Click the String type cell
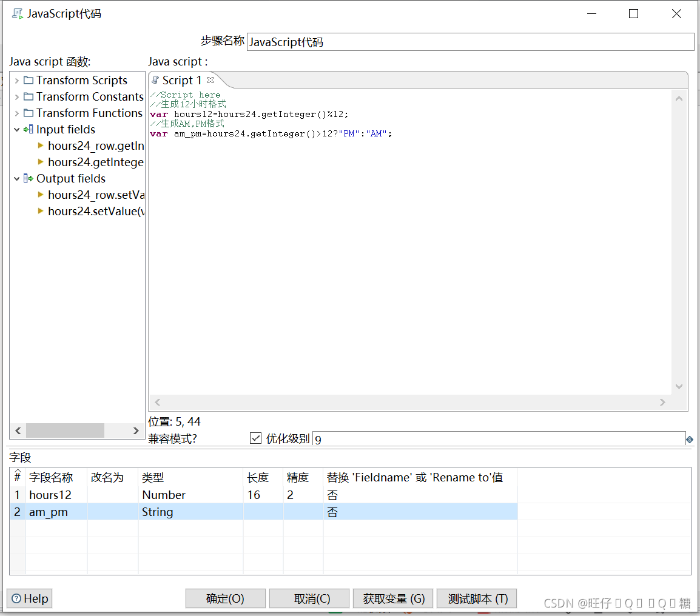Viewport: 700px width, 616px height. pyautogui.click(x=190, y=512)
